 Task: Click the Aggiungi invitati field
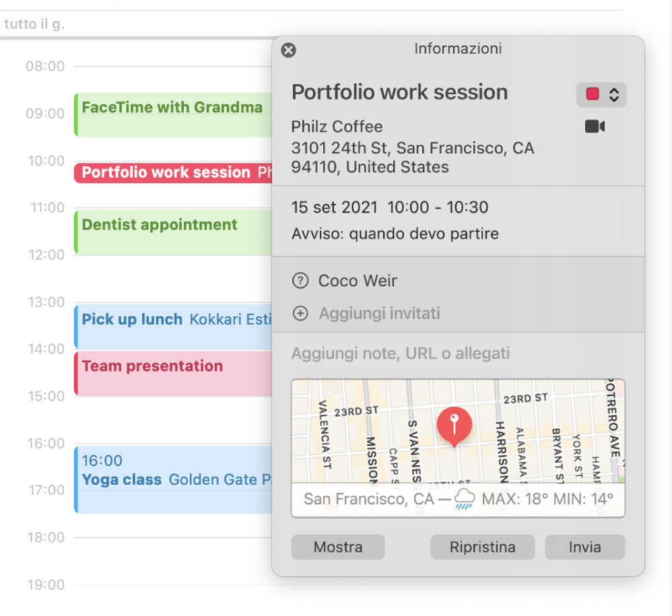point(379,314)
